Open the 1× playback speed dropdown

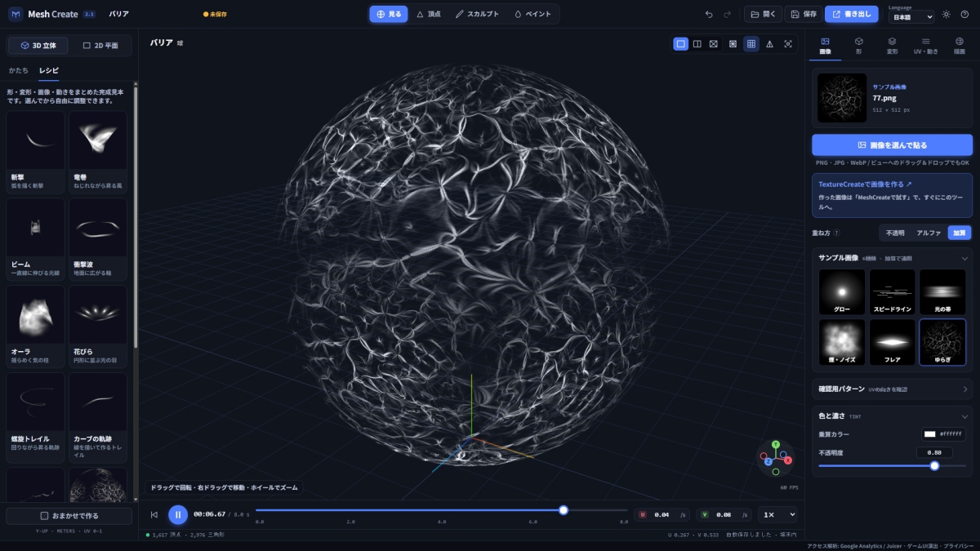coord(777,514)
